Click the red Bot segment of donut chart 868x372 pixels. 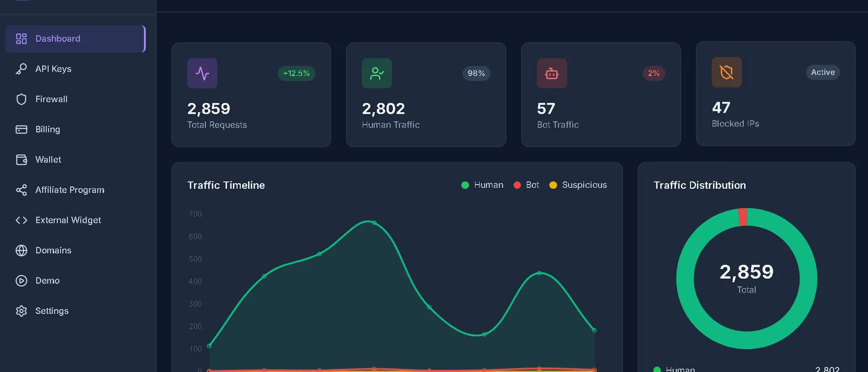pyautogui.click(x=743, y=217)
